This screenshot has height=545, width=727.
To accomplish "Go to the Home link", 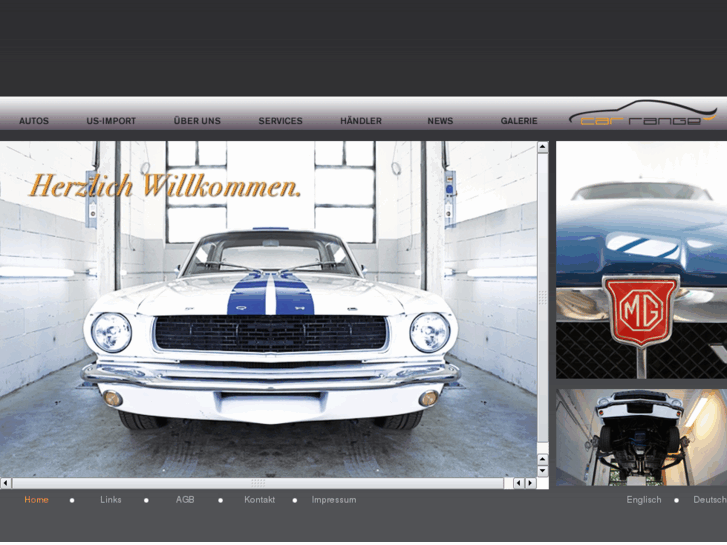I will [x=36, y=500].
